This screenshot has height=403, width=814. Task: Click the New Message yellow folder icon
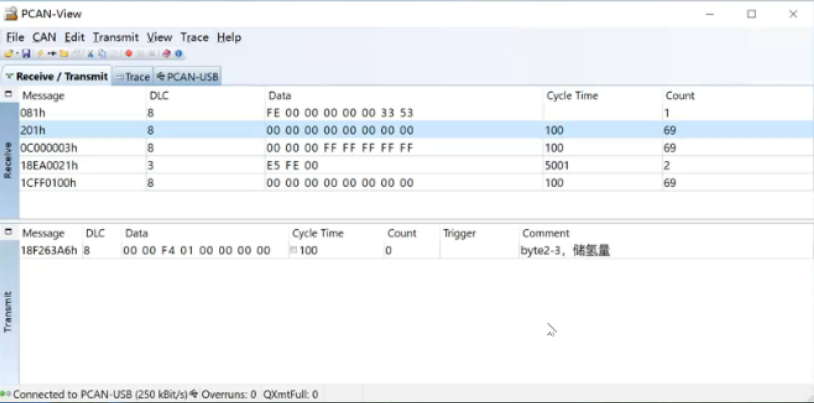click(64, 53)
